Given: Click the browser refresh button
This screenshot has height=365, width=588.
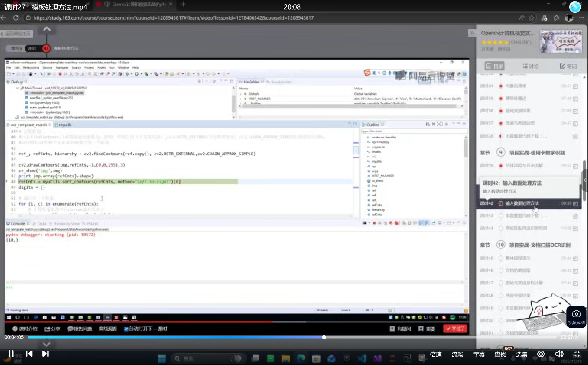Looking at the screenshot, I should 16,18.
